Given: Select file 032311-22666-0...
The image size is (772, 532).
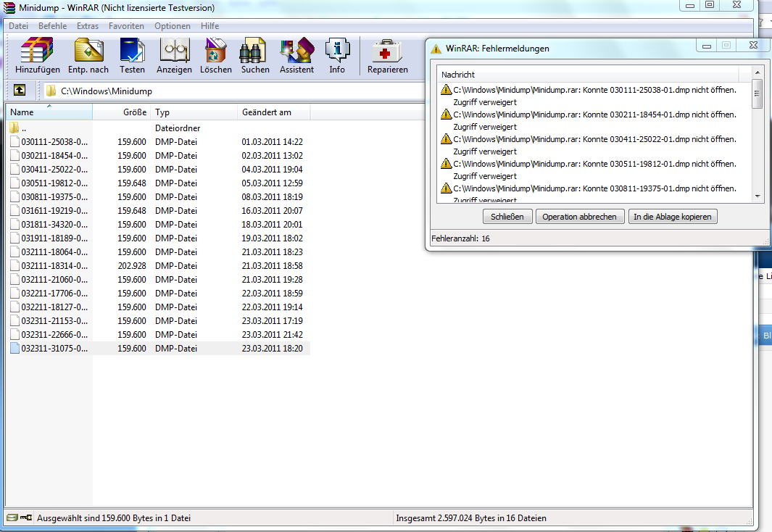Looking at the screenshot, I should 54,335.
